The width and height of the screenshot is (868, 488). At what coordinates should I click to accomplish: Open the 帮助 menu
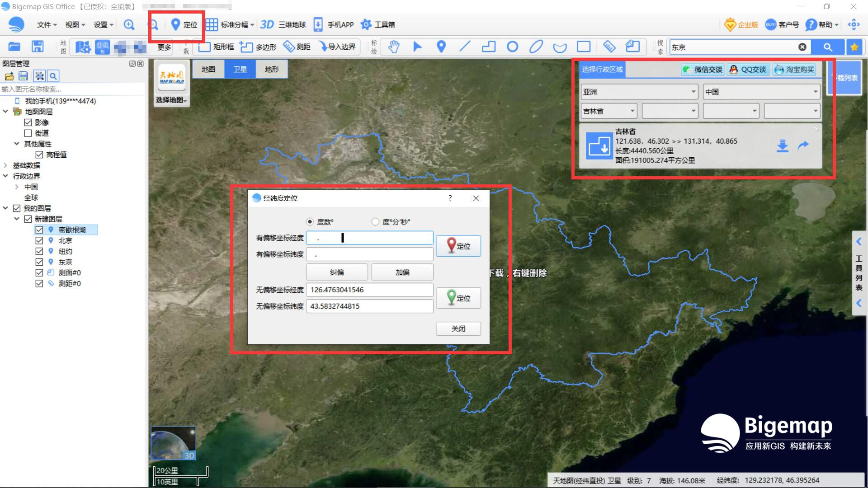coord(823,24)
